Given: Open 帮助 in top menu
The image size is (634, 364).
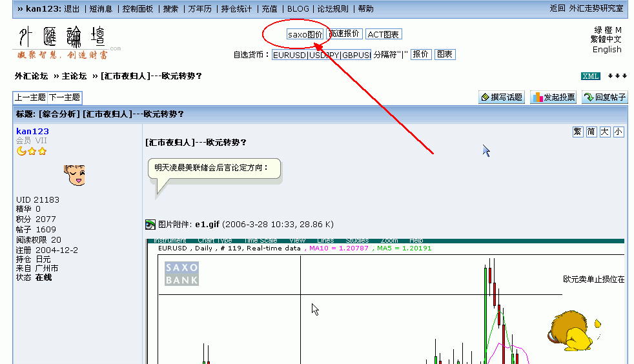Looking at the screenshot, I should [365, 9].
